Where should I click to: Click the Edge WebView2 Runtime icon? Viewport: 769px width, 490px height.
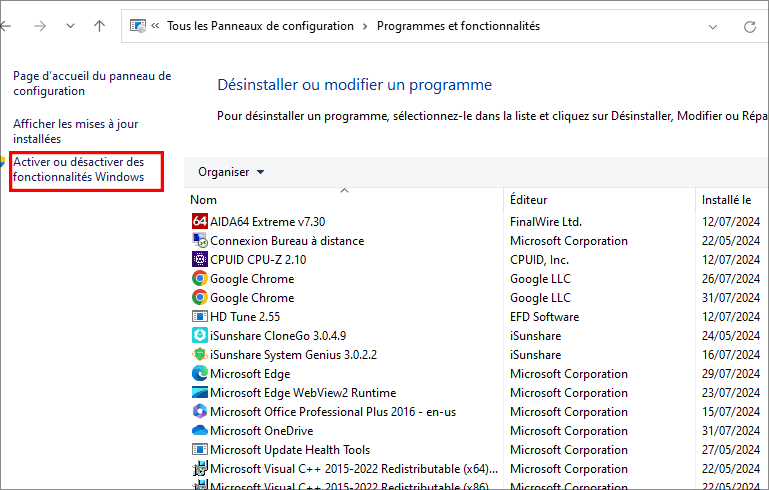200,392
